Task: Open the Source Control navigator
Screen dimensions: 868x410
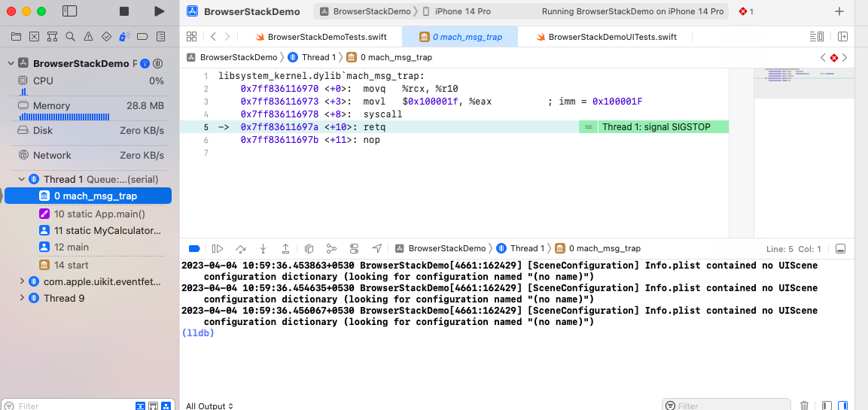Action: tap(35, 37)
